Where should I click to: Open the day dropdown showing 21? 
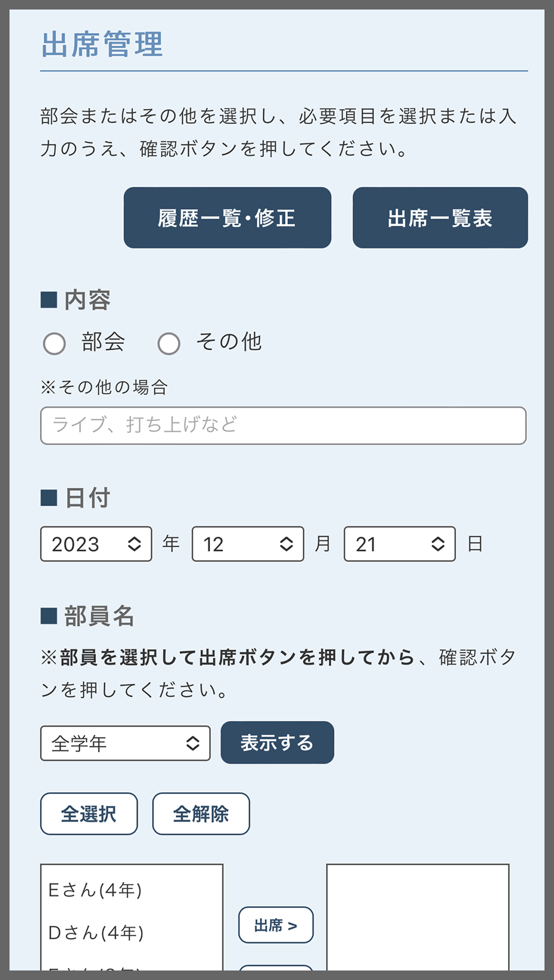click(x=399, y=544)
